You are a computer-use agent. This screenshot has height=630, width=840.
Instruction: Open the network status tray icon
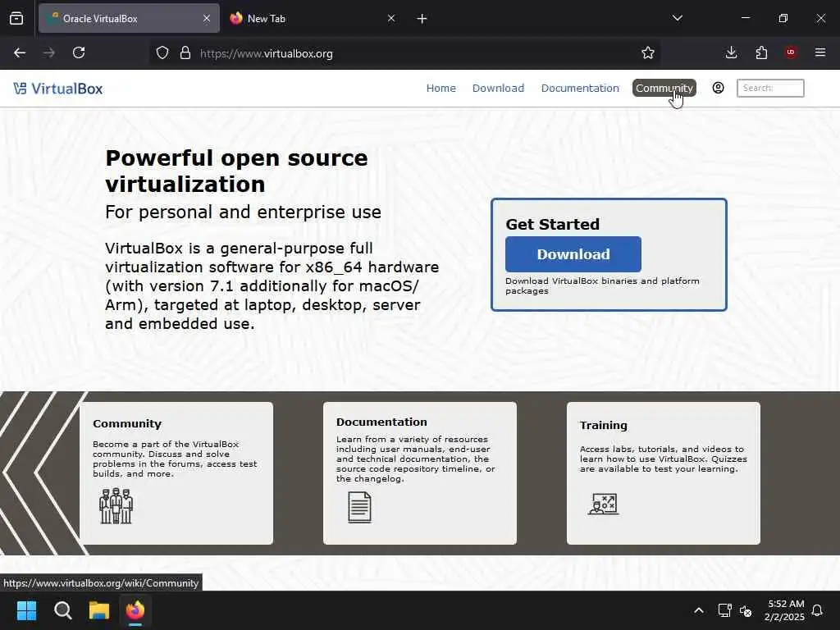point(724,610)
